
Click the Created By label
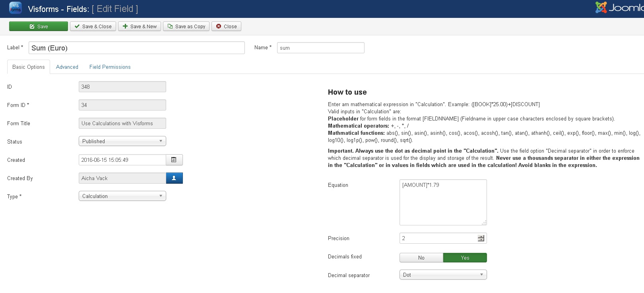coord(20,178)
